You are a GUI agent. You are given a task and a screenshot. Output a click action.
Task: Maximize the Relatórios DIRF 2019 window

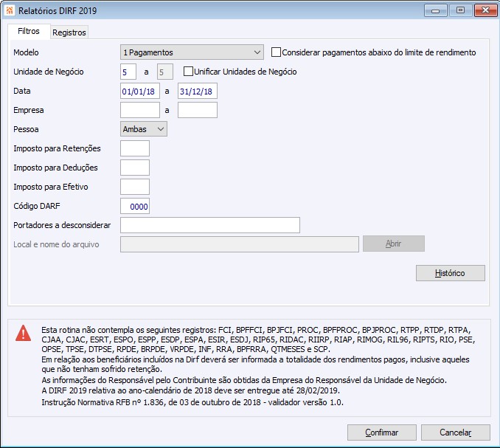(460, 10)
